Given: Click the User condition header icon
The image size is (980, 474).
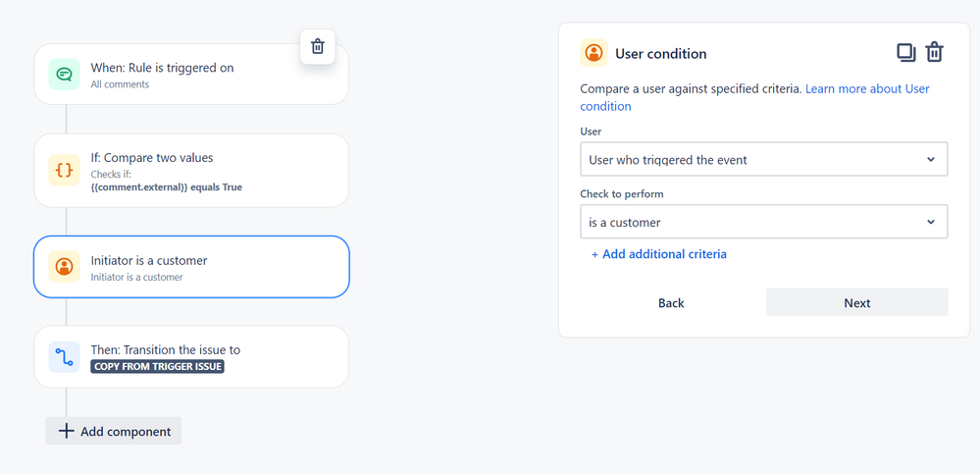Looking at the screenshot, I should point(593,53).
